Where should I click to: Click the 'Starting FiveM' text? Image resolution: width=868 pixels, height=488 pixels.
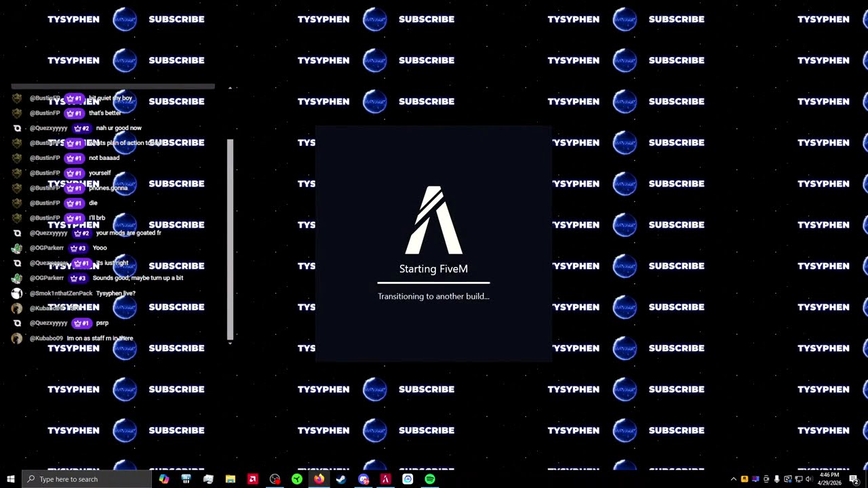click(433, 269)
